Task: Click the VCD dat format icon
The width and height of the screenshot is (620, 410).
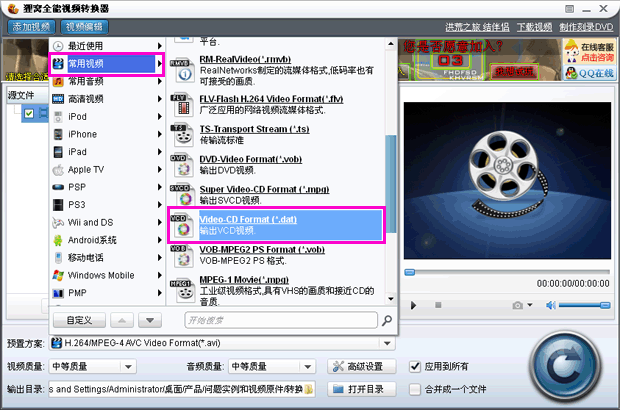Action: click(x=181, y=225)
